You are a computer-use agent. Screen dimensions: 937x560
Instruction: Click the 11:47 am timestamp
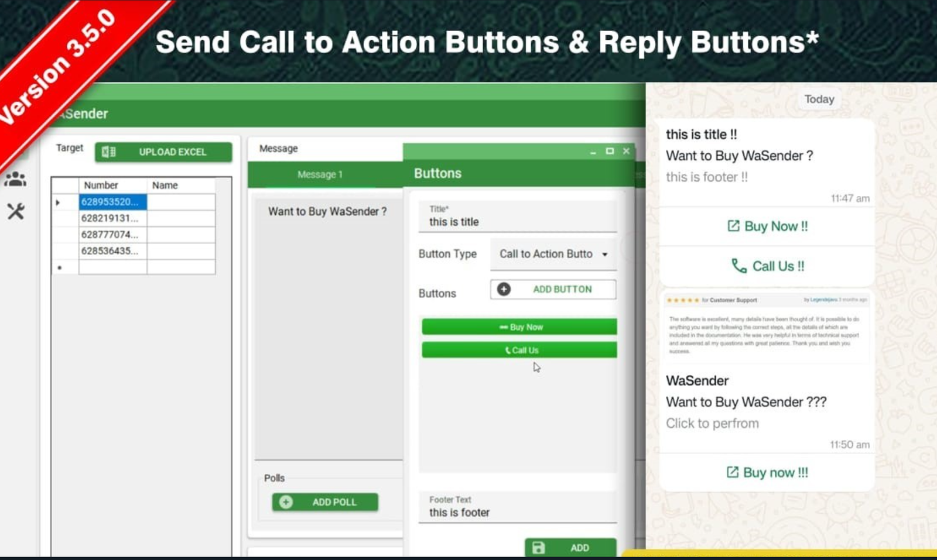tap(850, 198)
